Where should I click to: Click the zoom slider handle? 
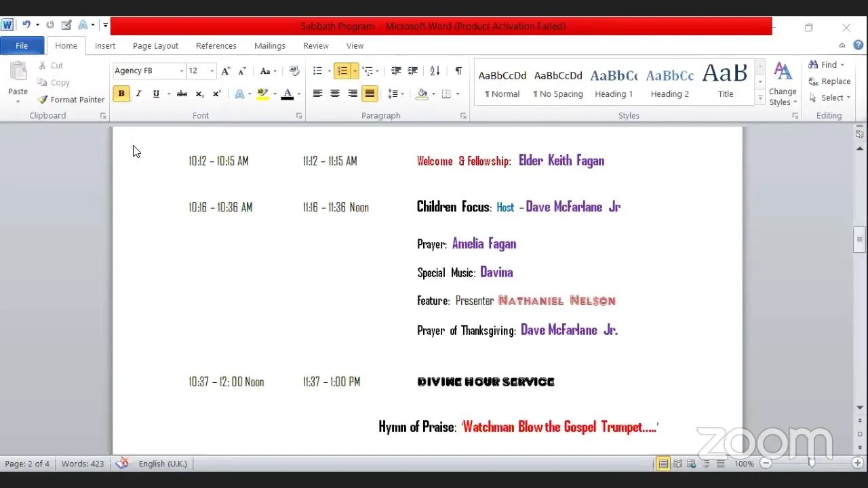point(812,464)
